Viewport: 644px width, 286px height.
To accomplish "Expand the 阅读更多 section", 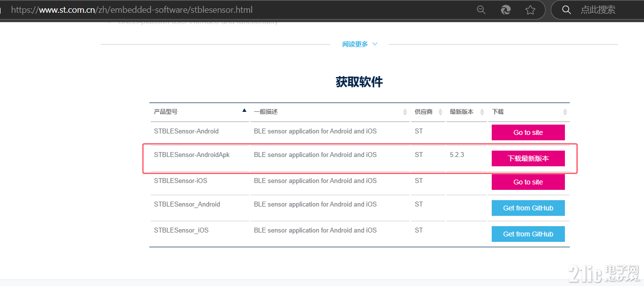I will click(x=360, y=44).
